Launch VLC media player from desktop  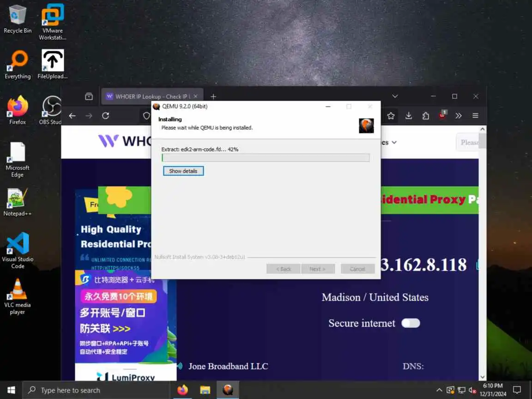tap(17, 296)
